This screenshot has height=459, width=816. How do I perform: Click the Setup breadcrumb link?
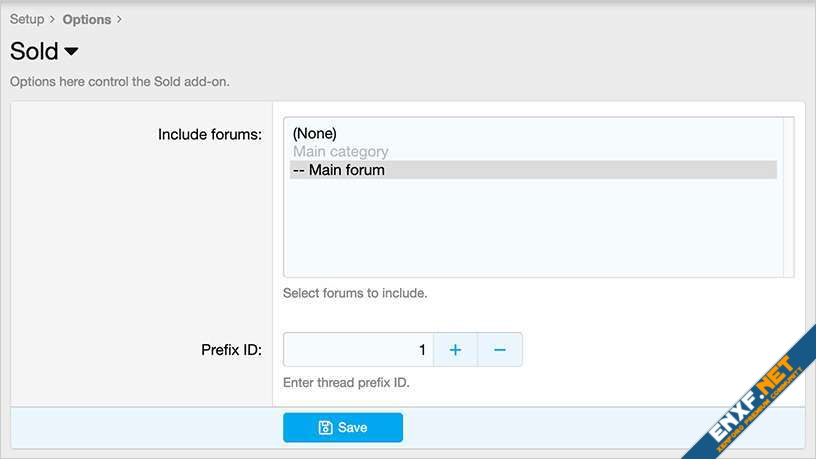(27, 19)
